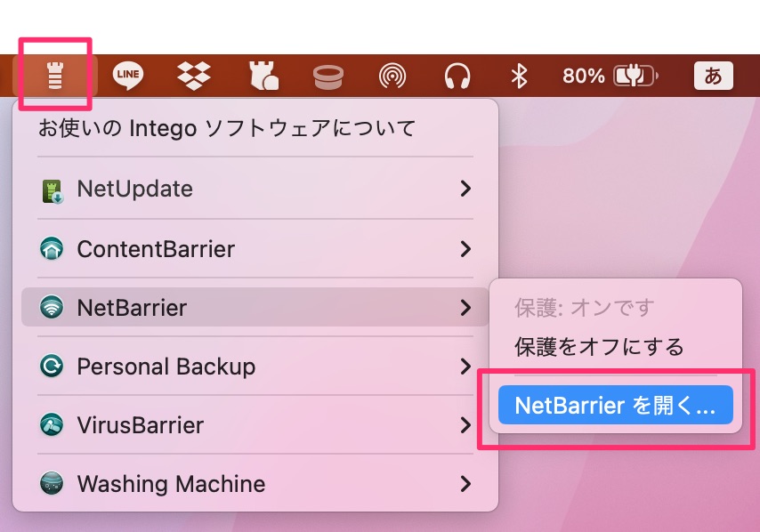Image resolution: width=760 pixels, height=532 pixels.
Task: Open the LINE menu bar icon
Action: (128, 76)
